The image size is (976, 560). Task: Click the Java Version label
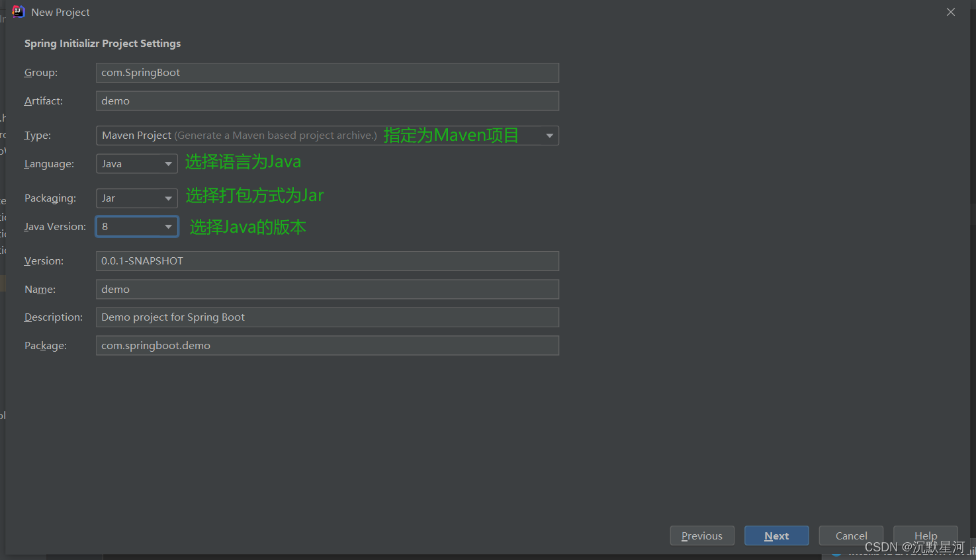55,227
